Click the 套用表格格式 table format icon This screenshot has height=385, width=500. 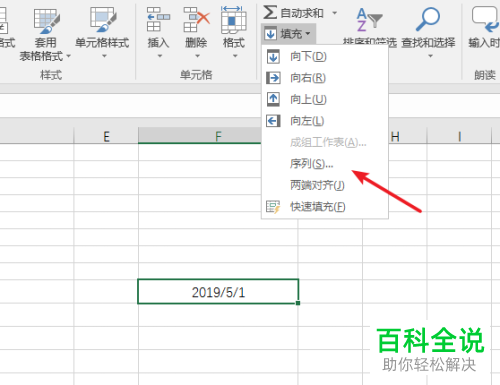[46, 21]
